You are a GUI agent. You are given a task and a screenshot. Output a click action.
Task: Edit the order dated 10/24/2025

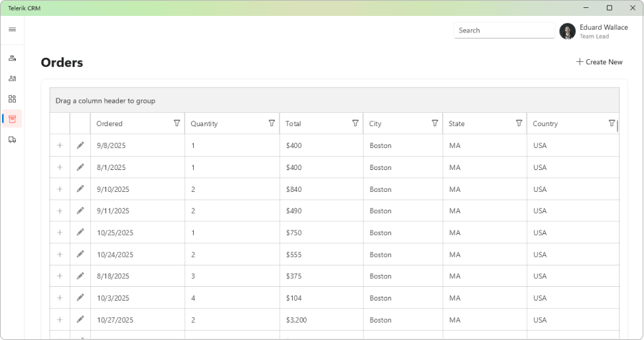pos(80,254)
